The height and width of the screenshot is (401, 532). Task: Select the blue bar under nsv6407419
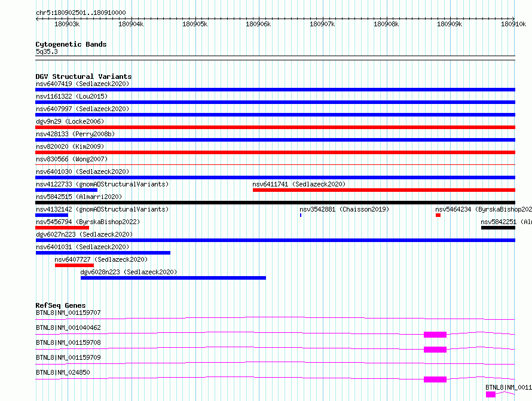point(275,90)
